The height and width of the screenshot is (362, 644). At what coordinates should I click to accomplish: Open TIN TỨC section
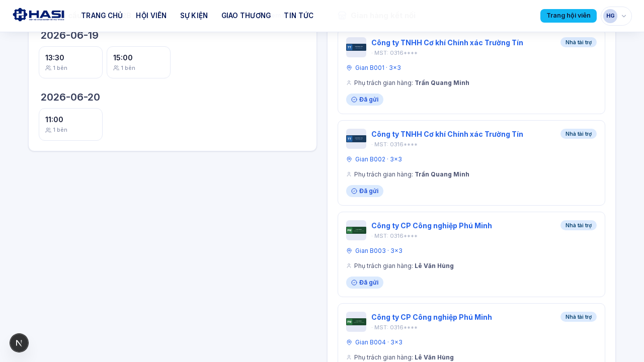pyautogui.click(x=299, y=16)
